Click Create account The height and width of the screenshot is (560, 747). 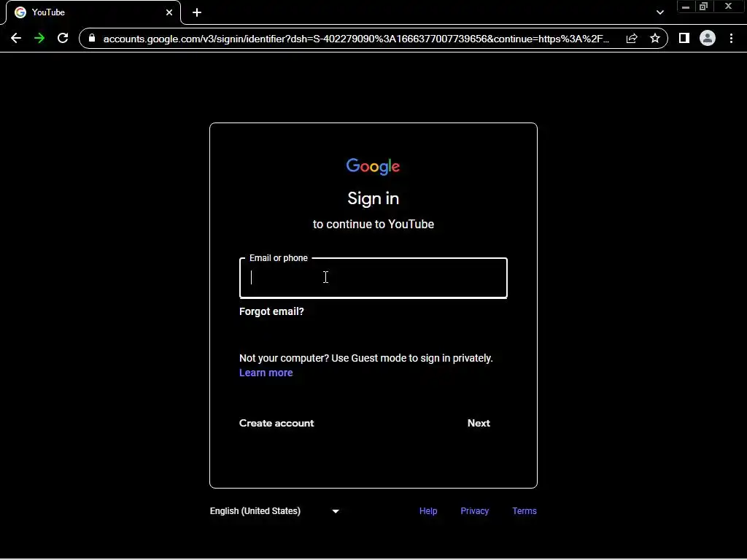click(276, 424)
